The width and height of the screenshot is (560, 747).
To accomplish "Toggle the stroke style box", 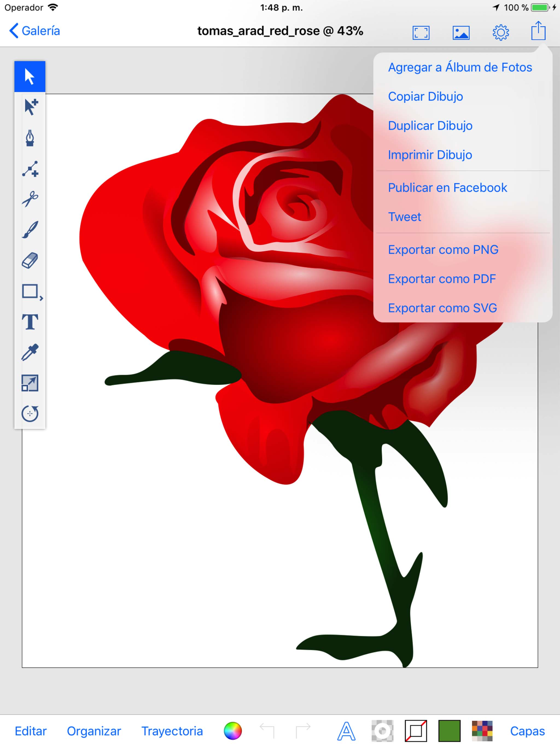I will (415, 731).
